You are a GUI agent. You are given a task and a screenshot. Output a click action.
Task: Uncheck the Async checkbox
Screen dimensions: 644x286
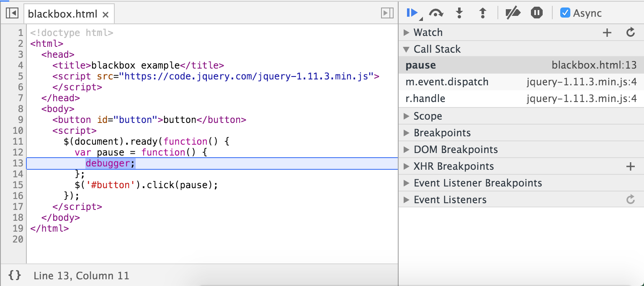click(565, 13)
